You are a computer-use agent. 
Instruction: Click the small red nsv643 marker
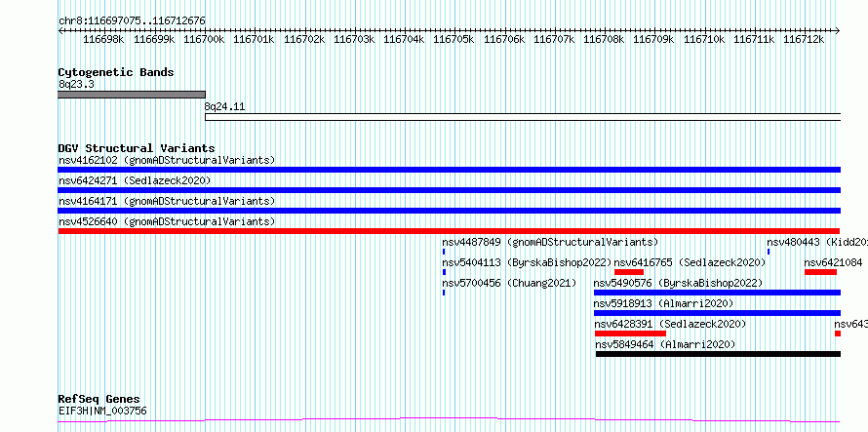click(838, 334)
